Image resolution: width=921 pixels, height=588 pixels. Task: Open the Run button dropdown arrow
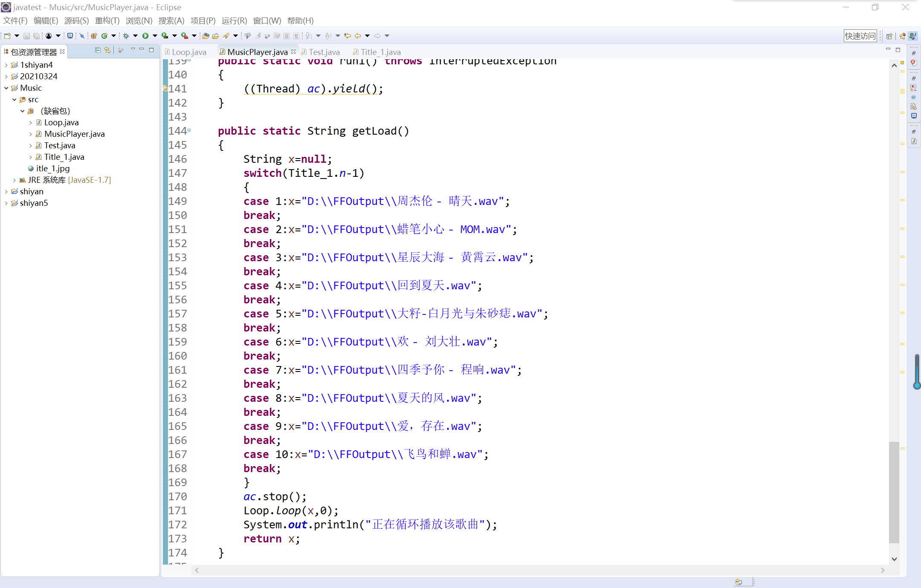(x=155, y=36)
